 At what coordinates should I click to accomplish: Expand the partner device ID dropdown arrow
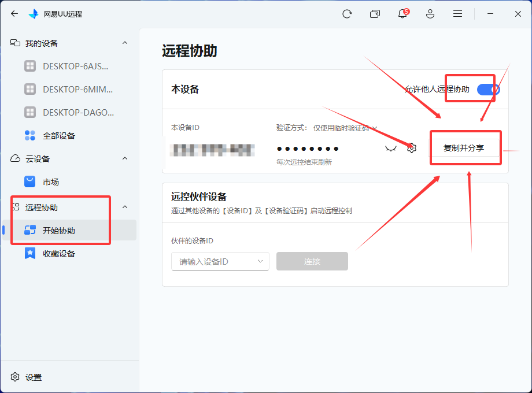(x=260, y=261)
